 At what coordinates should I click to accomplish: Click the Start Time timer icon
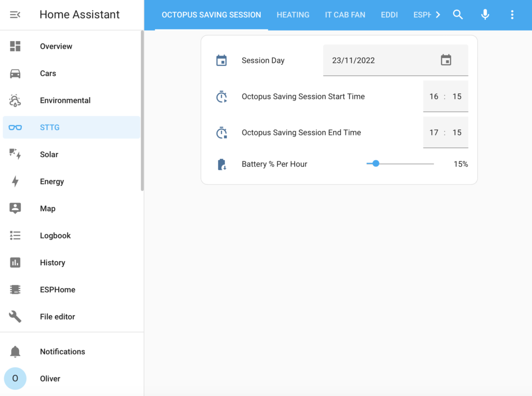tap(221, 97)
